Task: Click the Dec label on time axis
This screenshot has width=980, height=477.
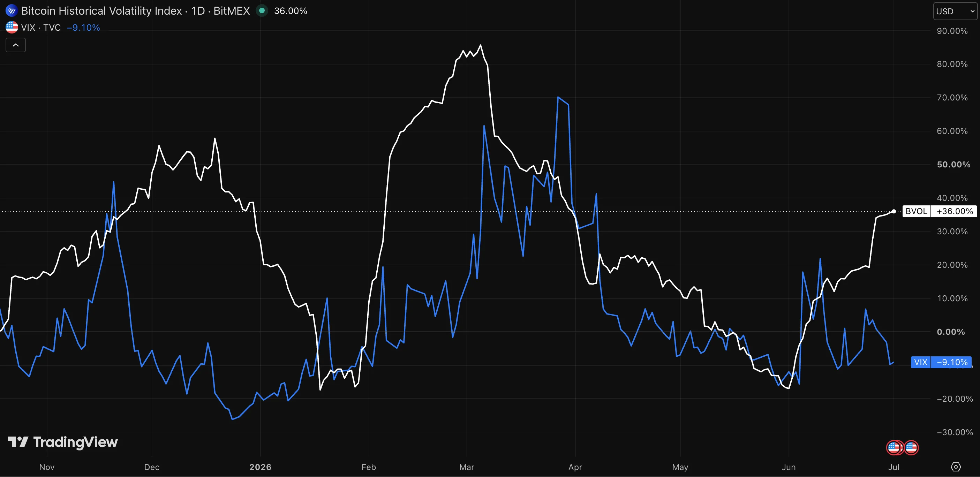Action: click(x=152, y=467)
